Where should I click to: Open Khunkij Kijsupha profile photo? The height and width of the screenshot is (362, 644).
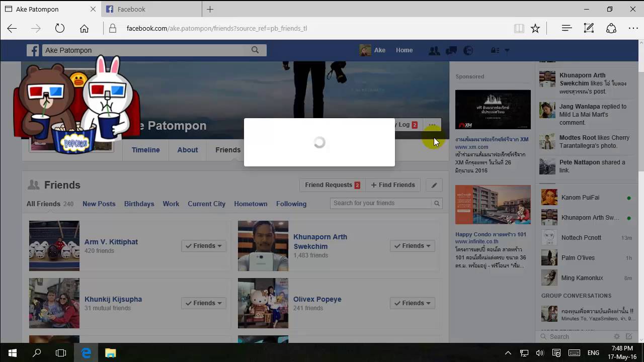click(54, 303)
